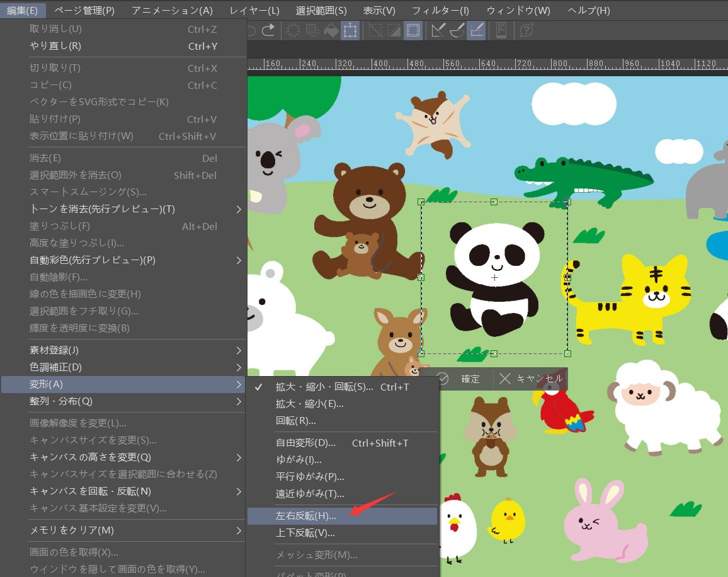This screenshot has height=577, width=728.
Task: Expand the 素材登録(J) submenu
Action: click(239, 350)
